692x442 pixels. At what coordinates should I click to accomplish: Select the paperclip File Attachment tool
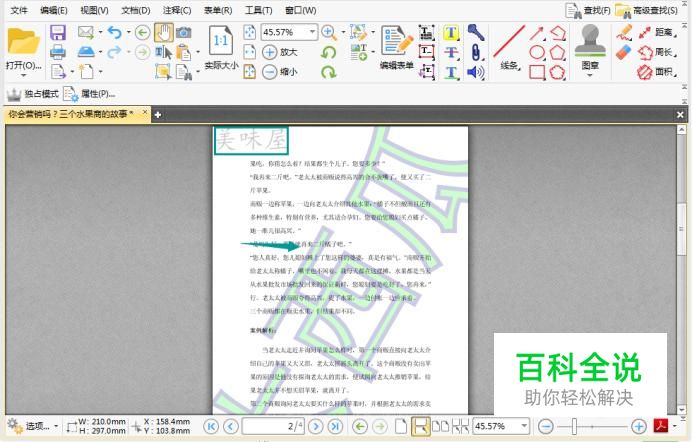point(476,52)
